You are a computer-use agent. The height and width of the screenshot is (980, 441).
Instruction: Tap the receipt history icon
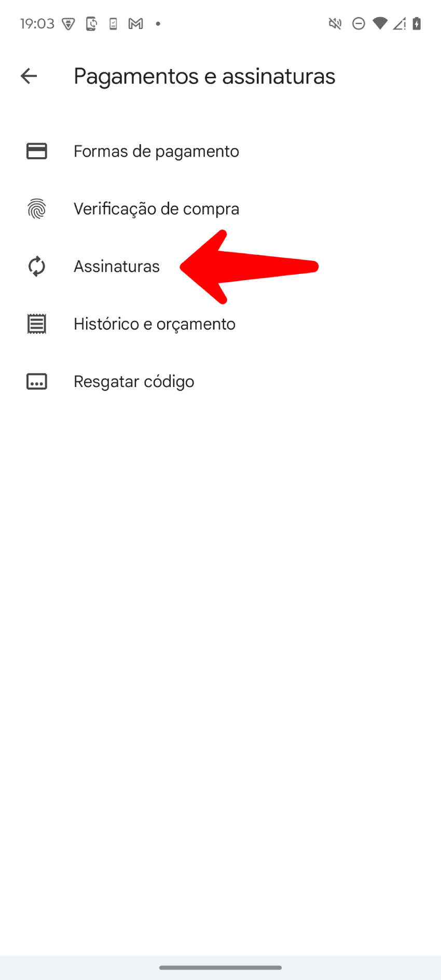[x=37, y=324]
